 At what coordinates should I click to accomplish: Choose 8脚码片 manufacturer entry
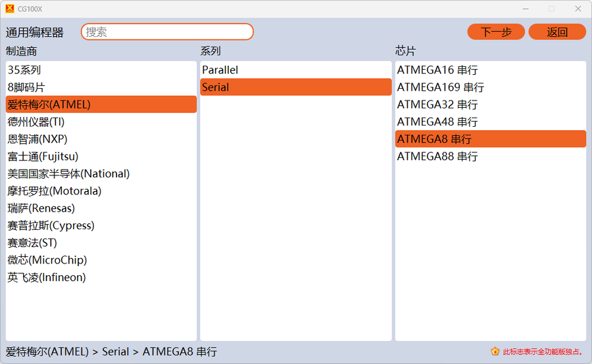click(26, 87)
